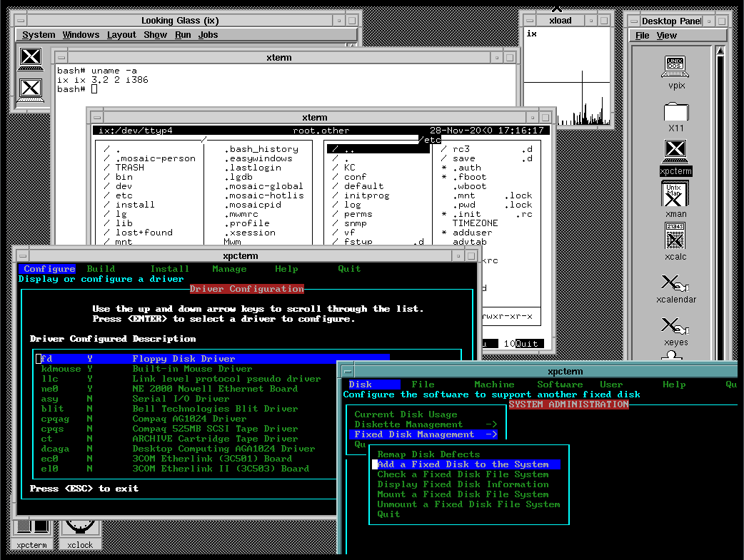Launch the xcalc calculator icon
This screenshot has width=744, height=560.
point(675,236)
